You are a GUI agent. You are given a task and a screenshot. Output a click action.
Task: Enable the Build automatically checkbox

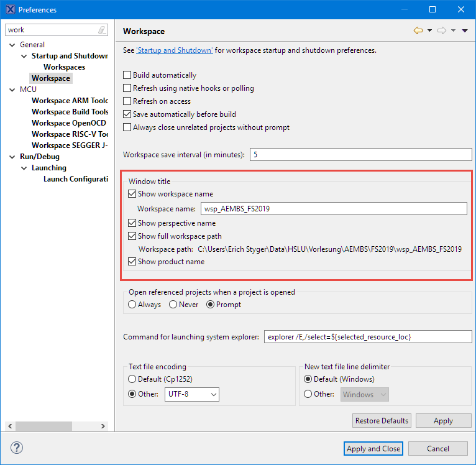click(x=127, y=75)
